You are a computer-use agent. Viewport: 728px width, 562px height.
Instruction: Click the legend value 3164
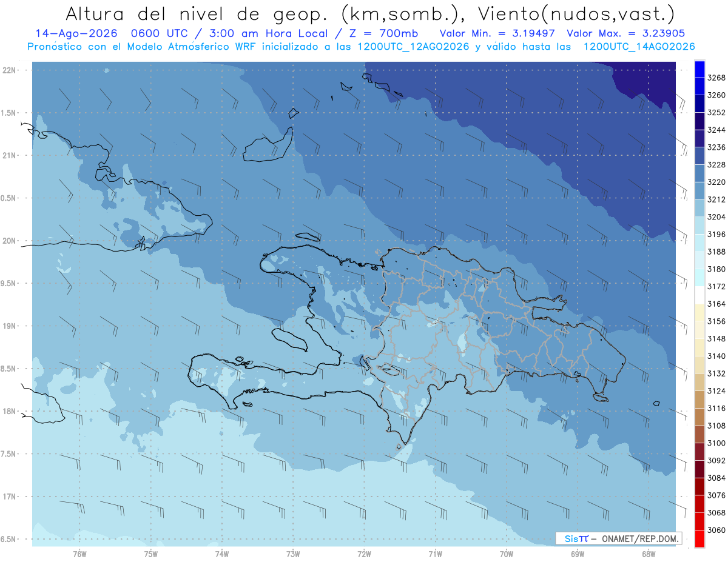[716, 304]
